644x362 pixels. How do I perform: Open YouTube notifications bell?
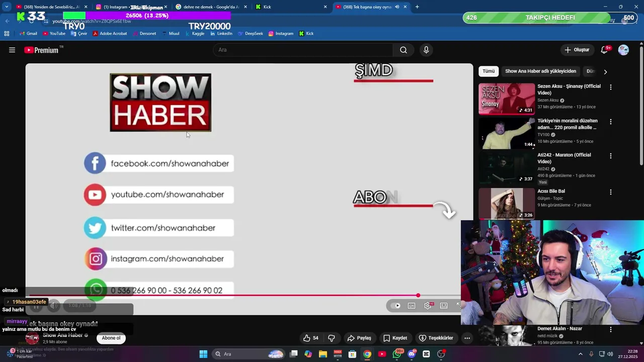tap(605, 50)
